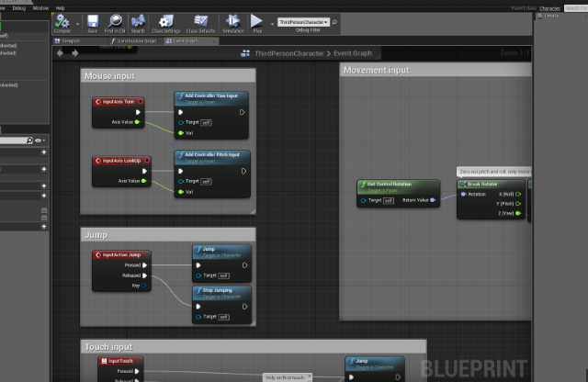Click the Pressed pin on InputAction Jump
Image resolution: width=588 pixels, height=382 pixels.
click(145, 265)
